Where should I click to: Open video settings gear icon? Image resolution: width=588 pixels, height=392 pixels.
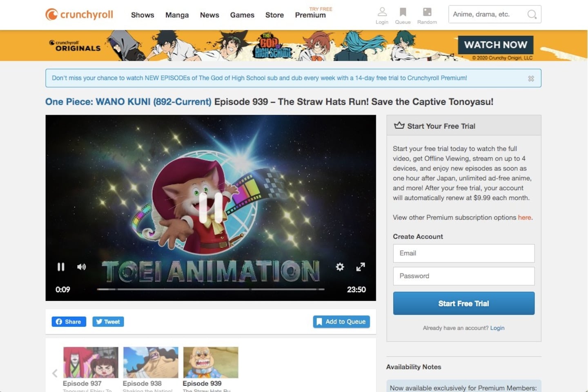340,267
